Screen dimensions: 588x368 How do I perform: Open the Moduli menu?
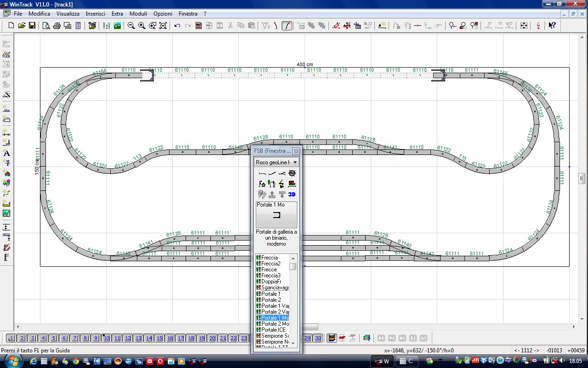coord(138,14)
